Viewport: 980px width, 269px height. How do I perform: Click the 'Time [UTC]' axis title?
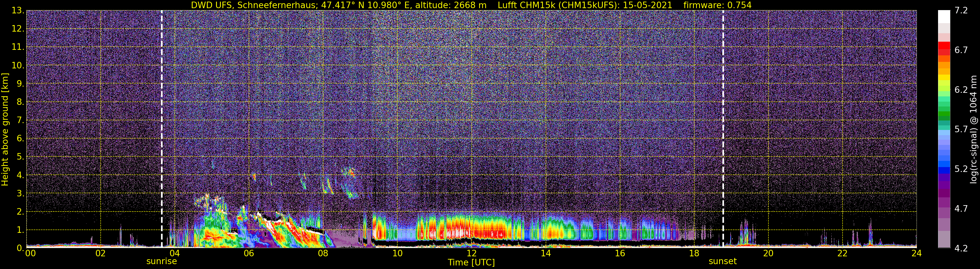471,262
